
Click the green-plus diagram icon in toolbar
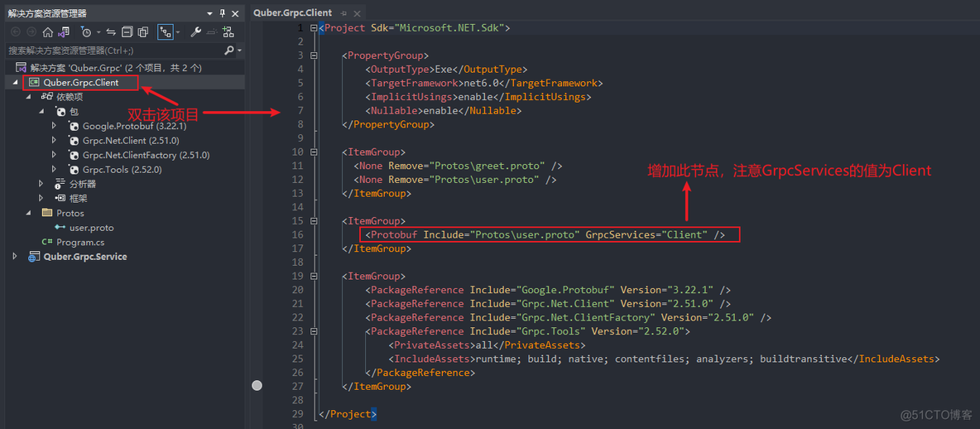pyautogui.click(x=228, y=32)
